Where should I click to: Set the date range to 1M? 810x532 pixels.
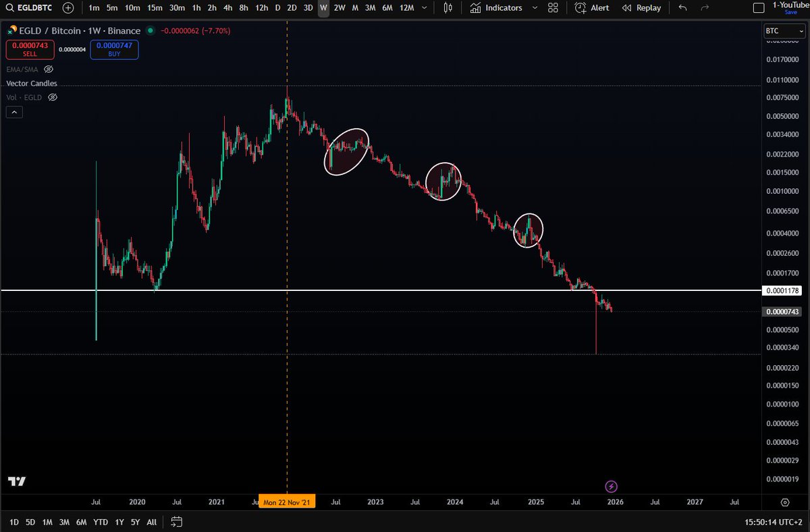(x=47, y=522)
